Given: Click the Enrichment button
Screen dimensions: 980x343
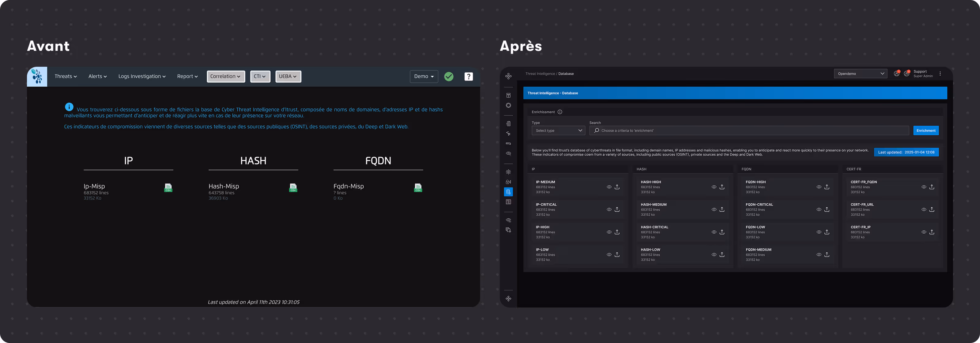Looking at the screenshot, I should point(926,130).
